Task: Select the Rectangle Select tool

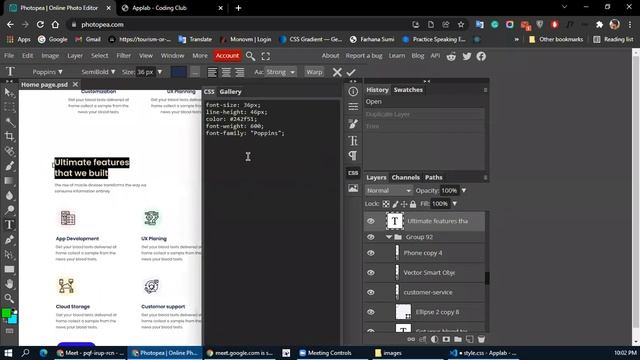Action: tap(9, 107)
